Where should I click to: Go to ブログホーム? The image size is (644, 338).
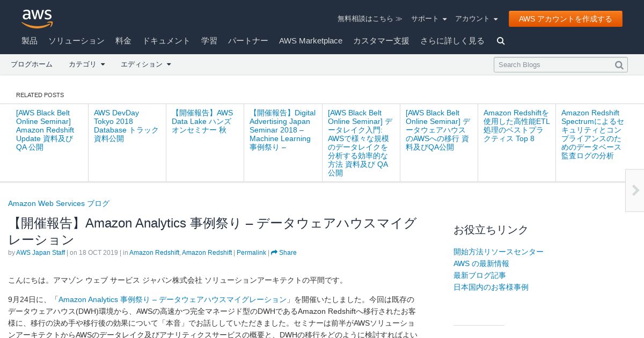tap(32, 64)
